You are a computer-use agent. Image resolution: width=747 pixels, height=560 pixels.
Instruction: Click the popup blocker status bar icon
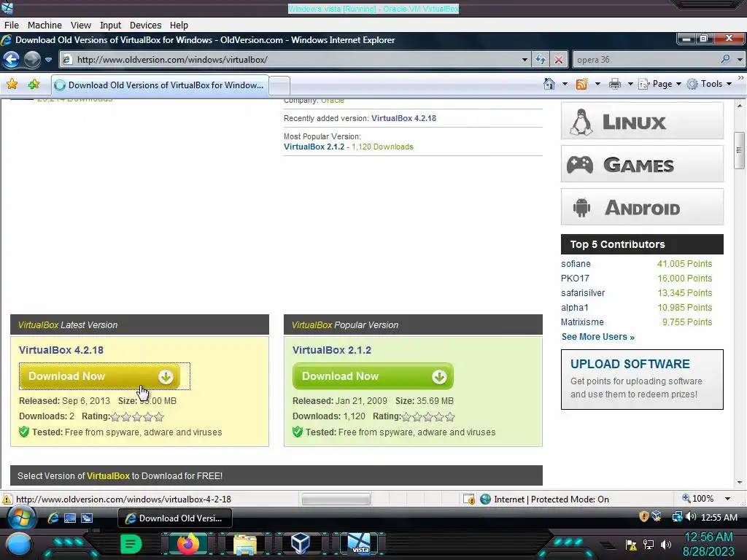click(x=469, y=499)
